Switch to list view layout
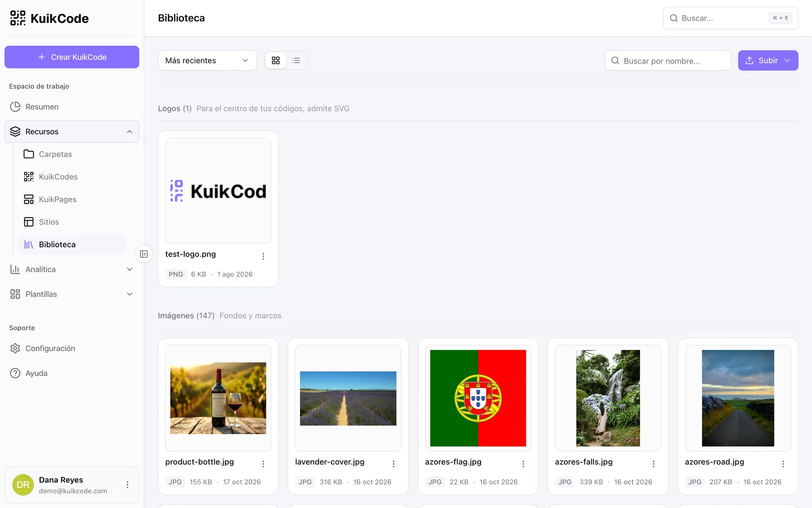 [296, 60]
